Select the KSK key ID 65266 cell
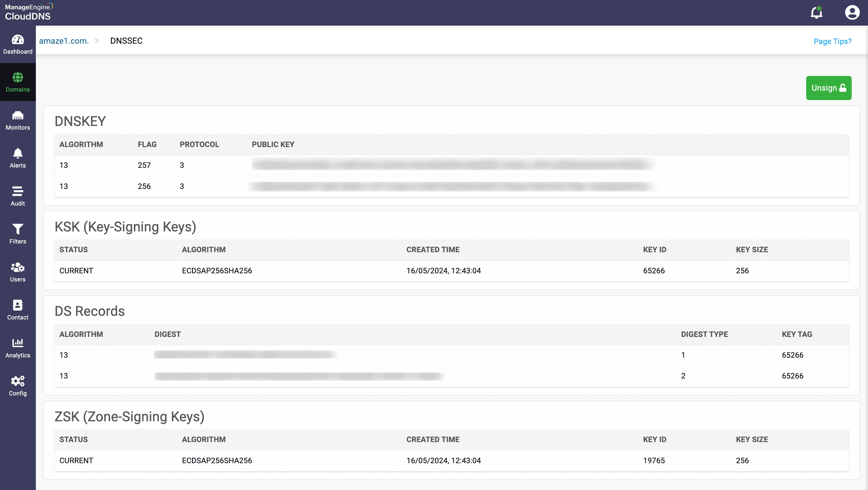The height and width of the screenshot is (490, 868). tap(654, 271)
